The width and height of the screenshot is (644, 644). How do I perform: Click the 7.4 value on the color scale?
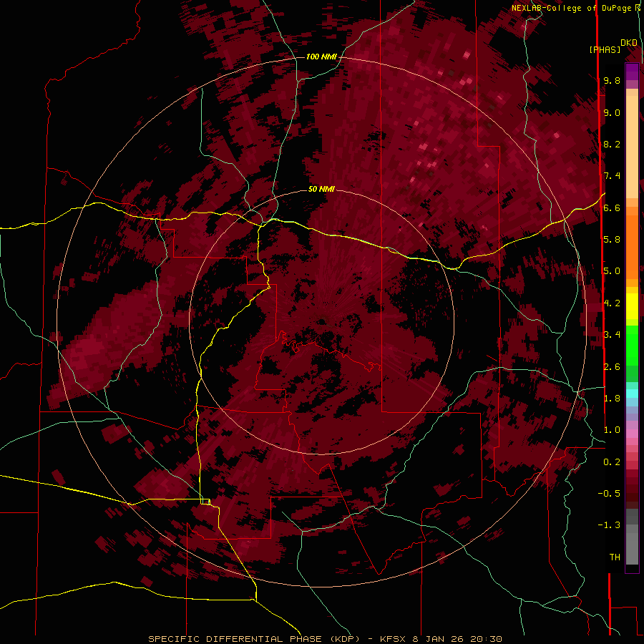[x=612, y=176]
